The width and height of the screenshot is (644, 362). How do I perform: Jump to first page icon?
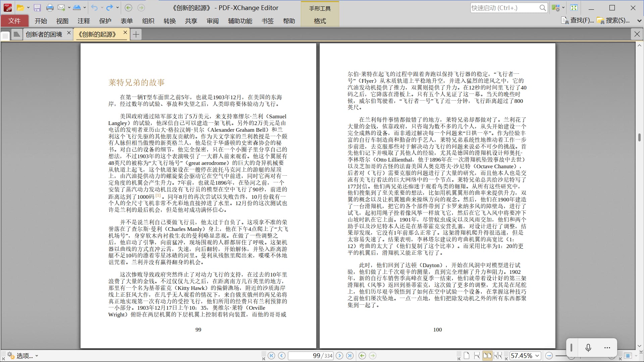tap(271, 356)
